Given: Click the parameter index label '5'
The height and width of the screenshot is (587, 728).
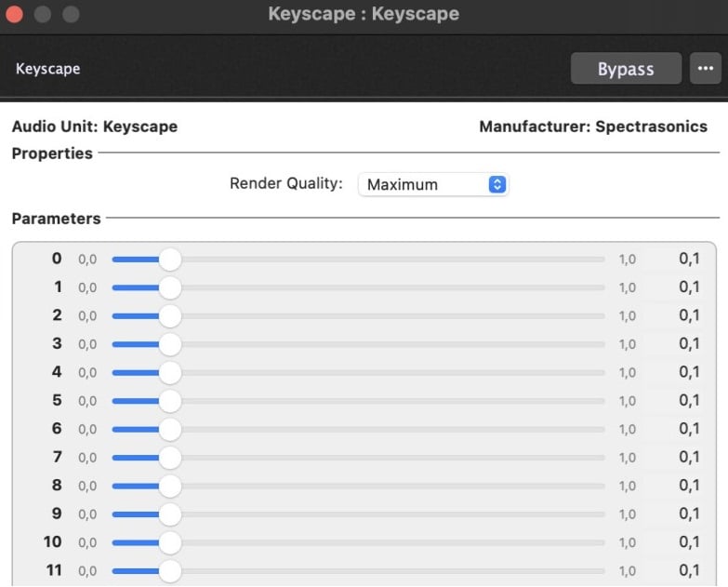Looking at the screenshot, I should 57,400.
